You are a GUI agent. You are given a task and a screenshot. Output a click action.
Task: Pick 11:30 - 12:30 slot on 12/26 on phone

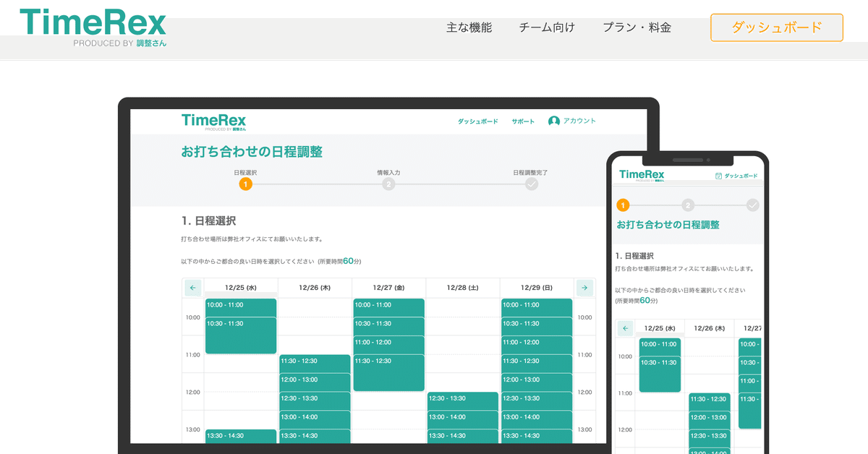pyautogui.click(x=710, y=401)
